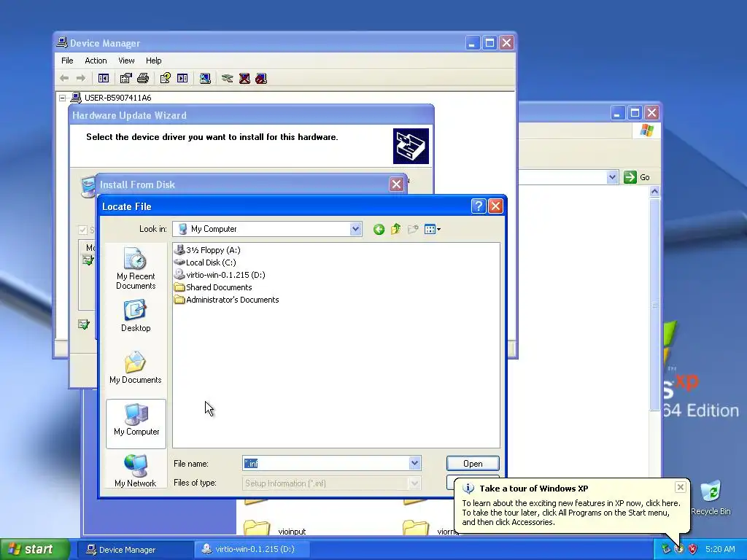The image size is (747, 560).
Task: Select My Network in the places bar
Action: point(136,470)
